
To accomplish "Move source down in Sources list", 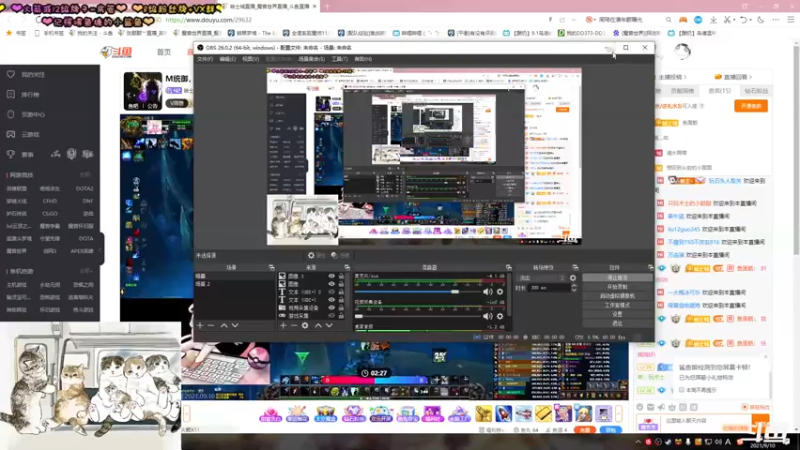I will 330,326.
